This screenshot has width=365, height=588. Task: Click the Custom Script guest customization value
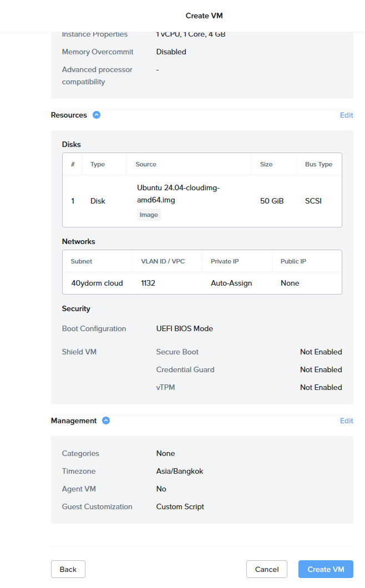click(180, 506)
